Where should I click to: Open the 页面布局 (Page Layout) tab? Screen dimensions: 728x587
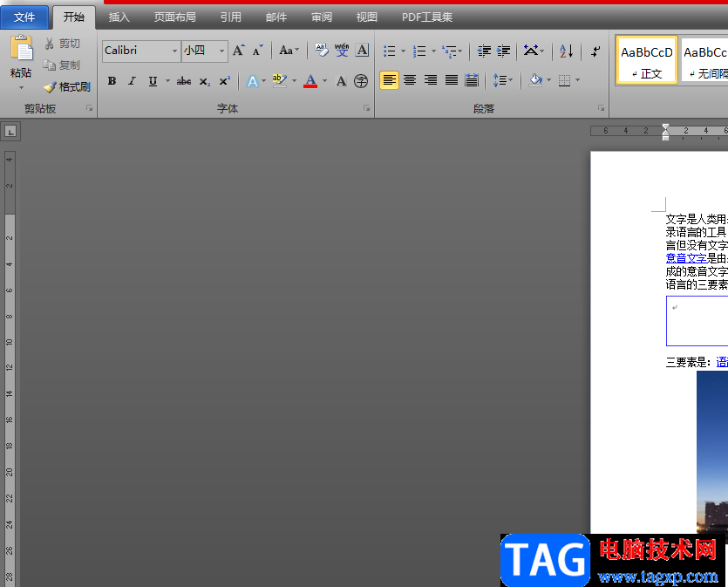174,17
